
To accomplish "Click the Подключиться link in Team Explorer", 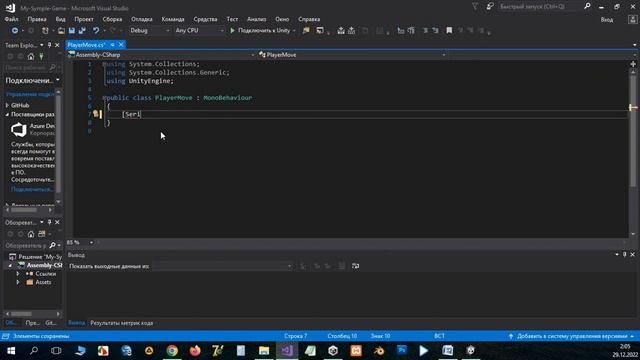I will tap(32, 189).
